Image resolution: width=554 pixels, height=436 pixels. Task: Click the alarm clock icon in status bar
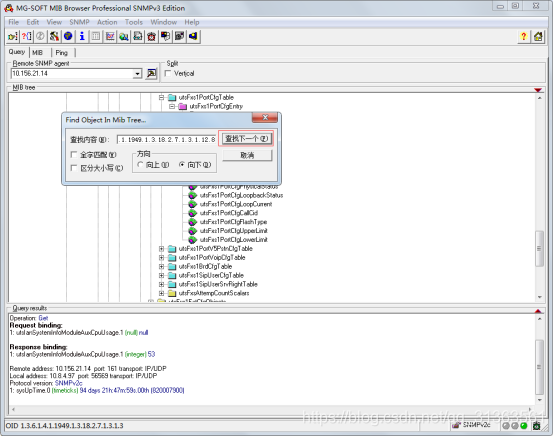point(537,425)
